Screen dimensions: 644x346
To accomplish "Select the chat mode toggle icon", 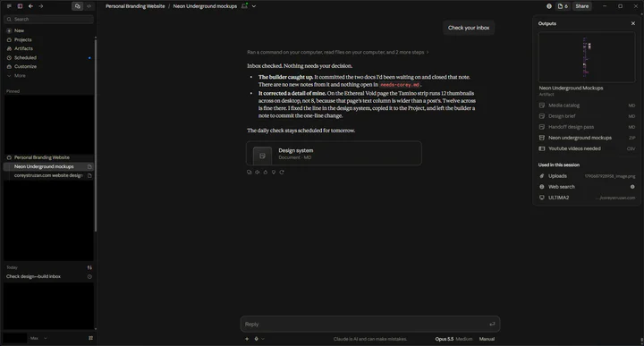I will pos(77,6).
